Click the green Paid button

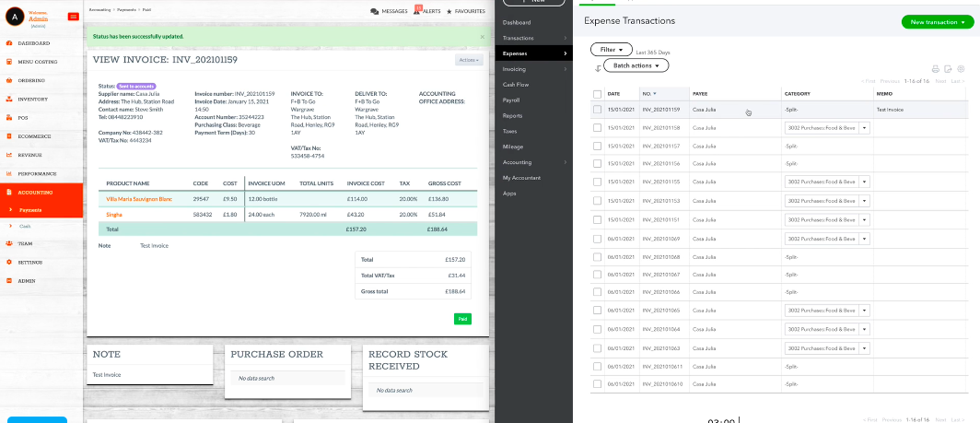tap(462, 319)
